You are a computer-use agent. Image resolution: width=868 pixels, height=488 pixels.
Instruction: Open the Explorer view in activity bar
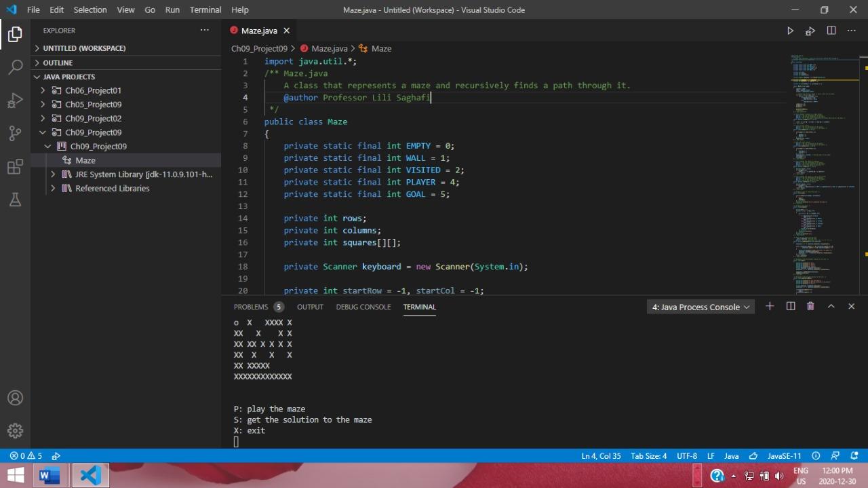click(x=15, y=34)
